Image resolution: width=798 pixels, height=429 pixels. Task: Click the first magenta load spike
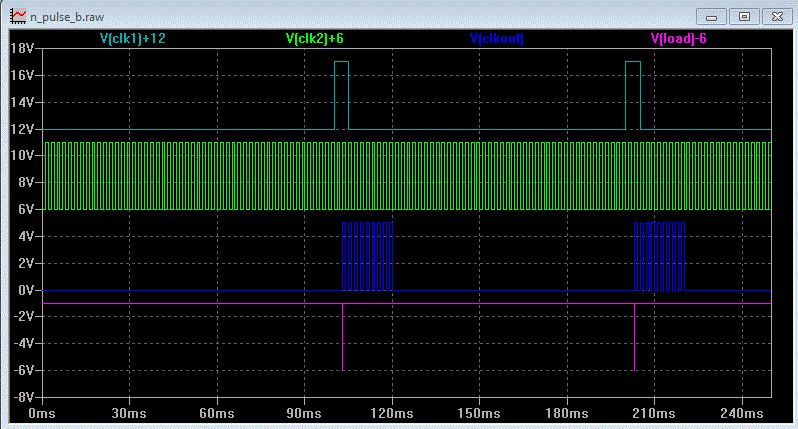tap(343, 336)
